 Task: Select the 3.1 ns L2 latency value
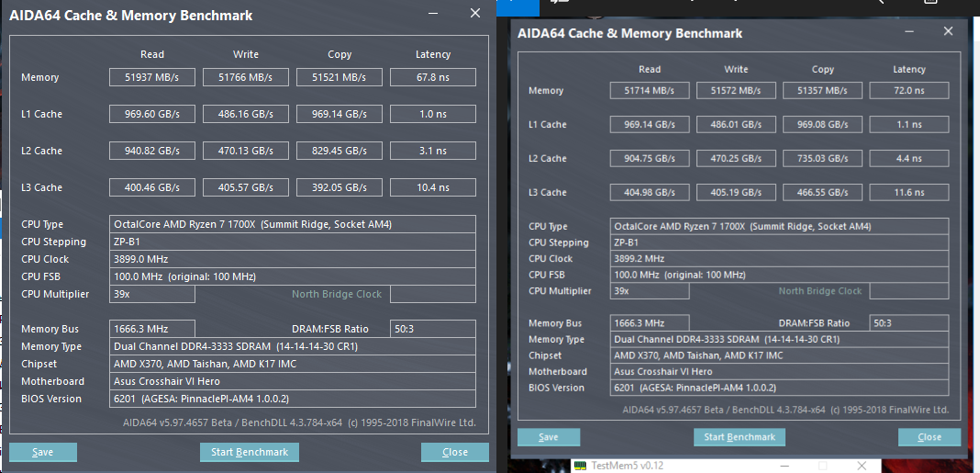pos(433,150)
